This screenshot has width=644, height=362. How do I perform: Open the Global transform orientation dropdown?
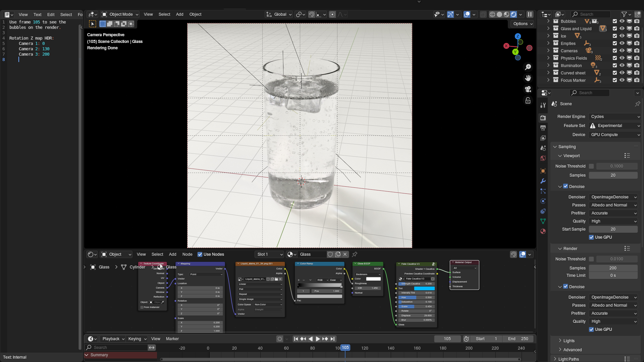tap(279, 14)
